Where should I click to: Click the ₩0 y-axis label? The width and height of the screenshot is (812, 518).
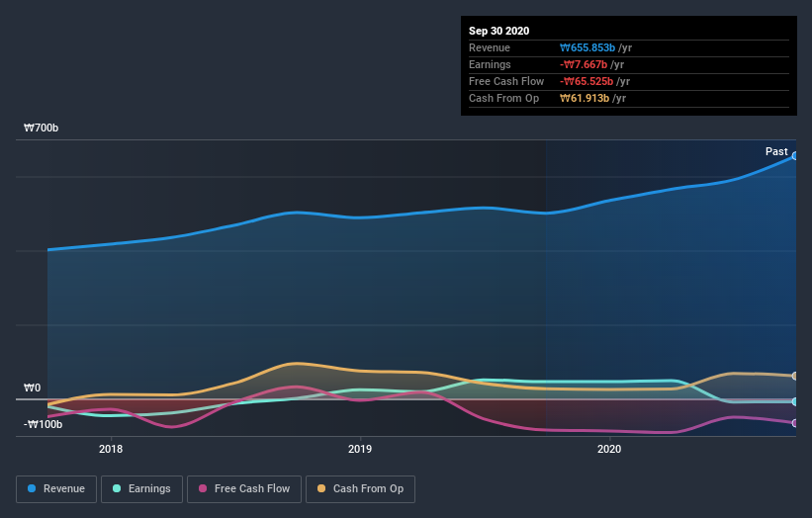tap(32, 388)
